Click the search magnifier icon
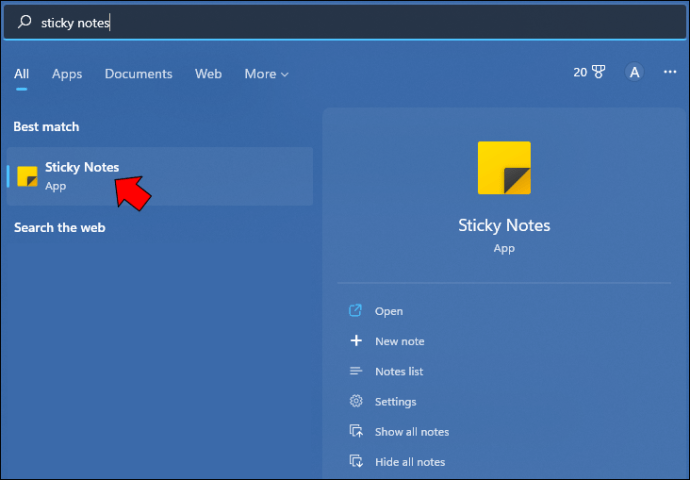This screenshot has height=480, width=690. point(25,22)
